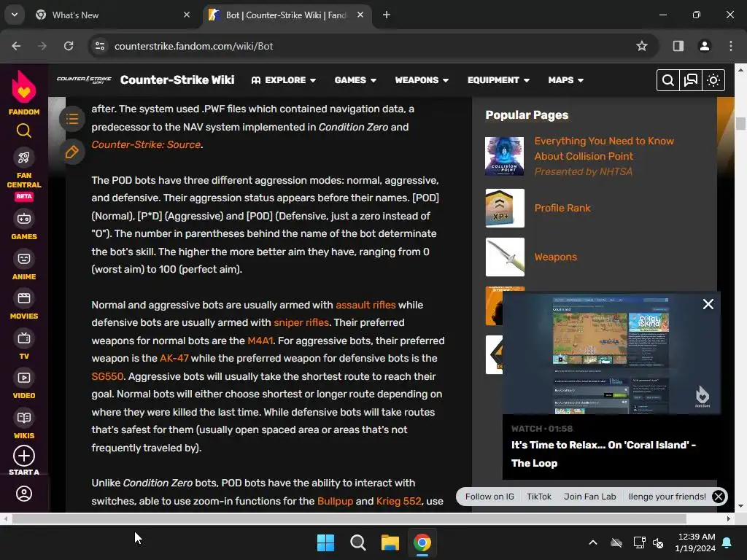This screenshot has height=560, width=747.
Task: Go back to previous page
Action: point(16,46)
